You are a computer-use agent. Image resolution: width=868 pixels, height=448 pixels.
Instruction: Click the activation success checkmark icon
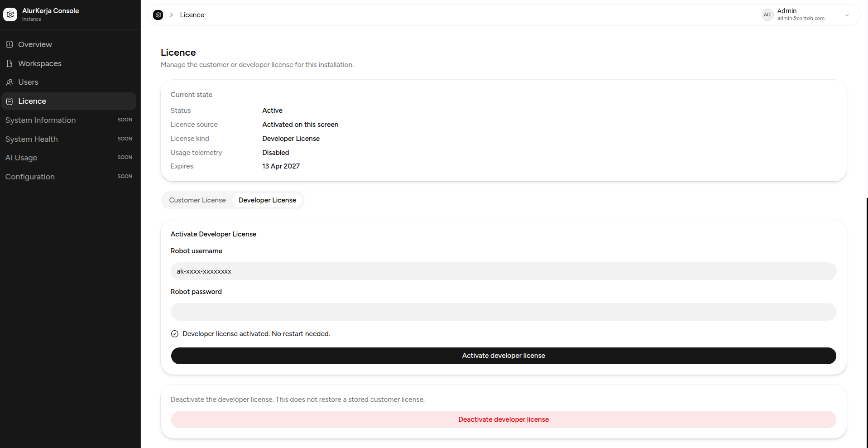tap(175, 334)
